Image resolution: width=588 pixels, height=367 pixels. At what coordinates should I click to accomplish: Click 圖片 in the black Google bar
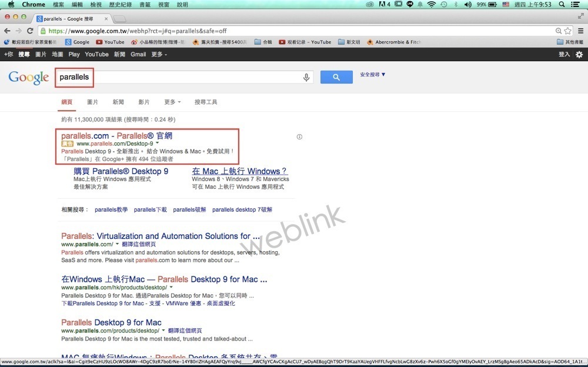point(41,55)
